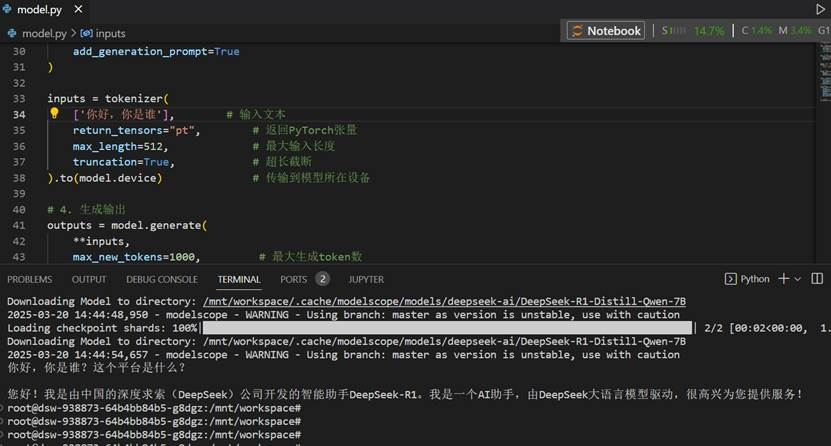Click the max_new_tokens=1000 code text
Viewport: 831px width, 446px height.
(136, 257)
